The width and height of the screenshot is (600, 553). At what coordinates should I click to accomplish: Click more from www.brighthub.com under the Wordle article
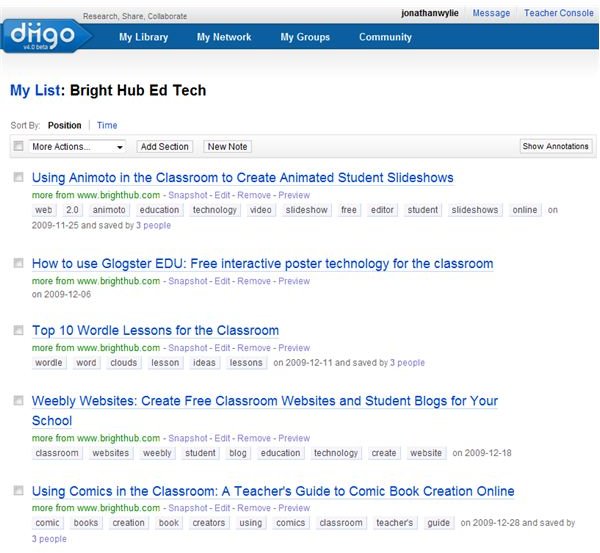pos(96,348)
